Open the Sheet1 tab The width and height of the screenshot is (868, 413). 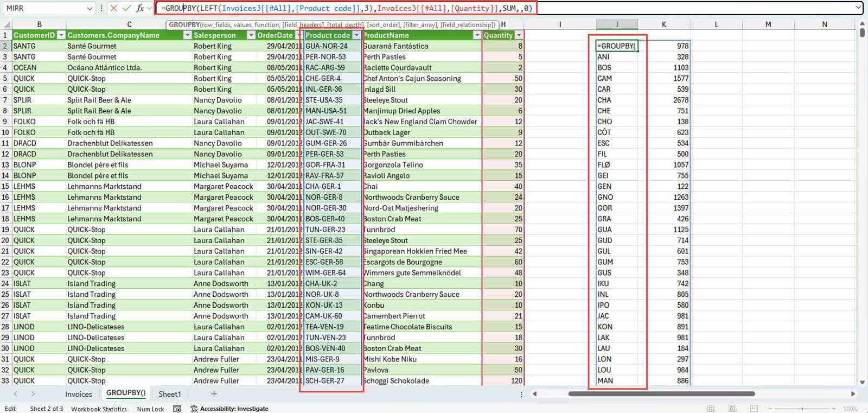[170, 394]
